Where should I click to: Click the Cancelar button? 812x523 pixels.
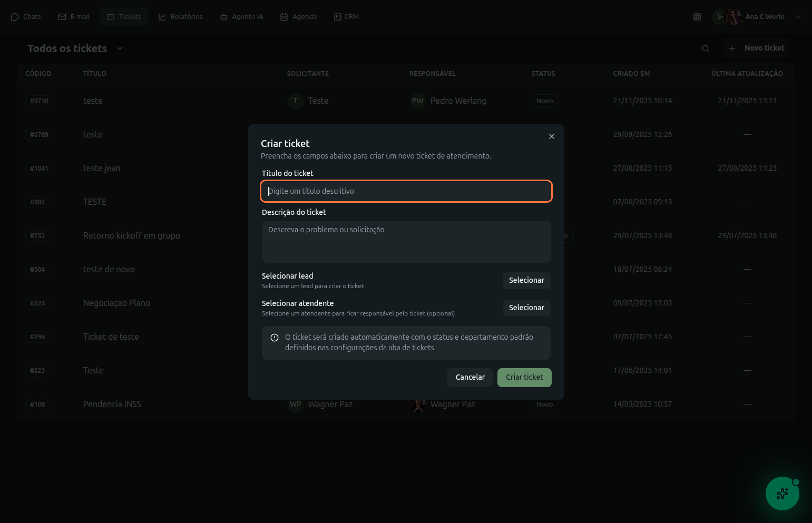(469, 377)
